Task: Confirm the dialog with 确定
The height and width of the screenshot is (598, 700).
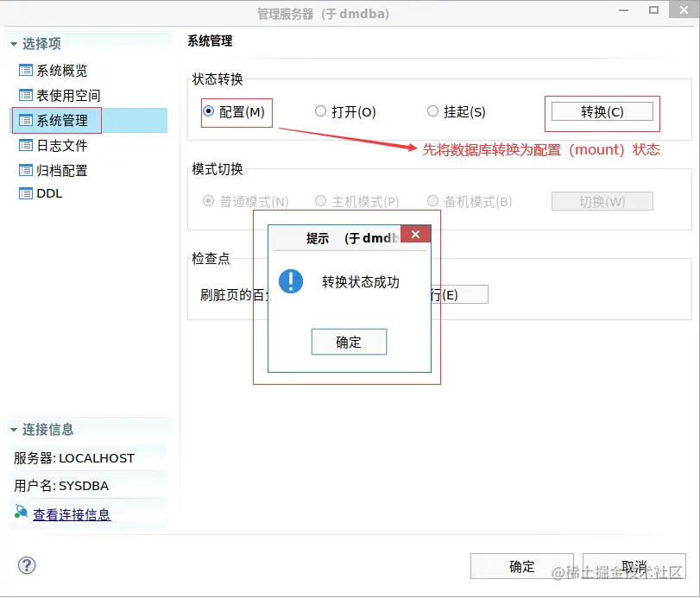Action: click(349, 342)
